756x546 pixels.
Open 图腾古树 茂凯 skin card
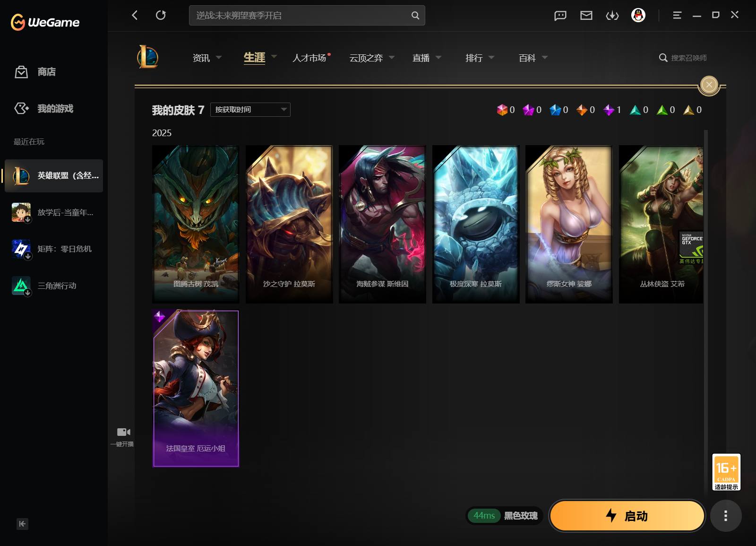pos(196,224)
